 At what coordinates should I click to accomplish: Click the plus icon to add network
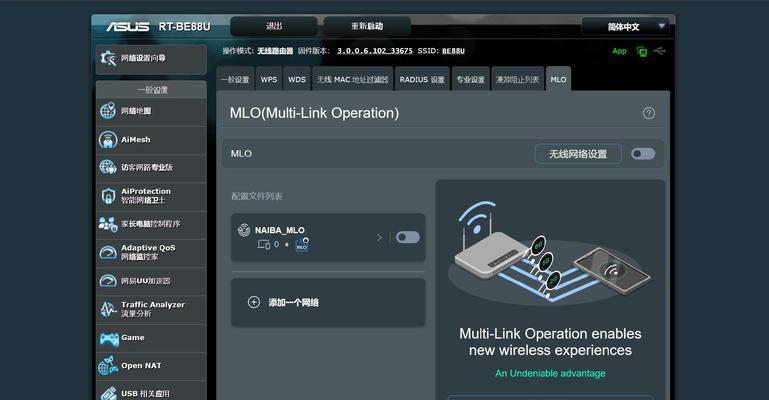tap(254, 302)
